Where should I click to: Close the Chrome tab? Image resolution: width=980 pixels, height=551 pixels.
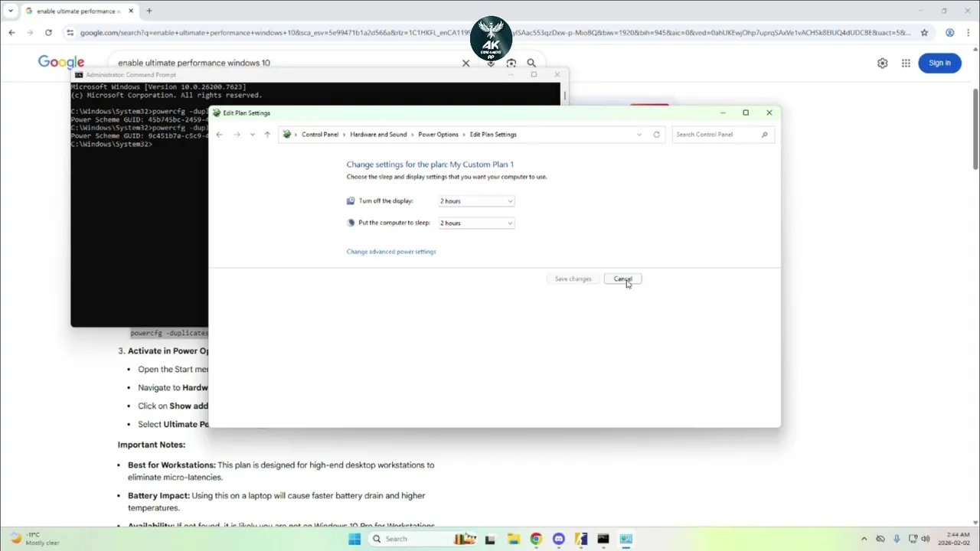point(131,11)
